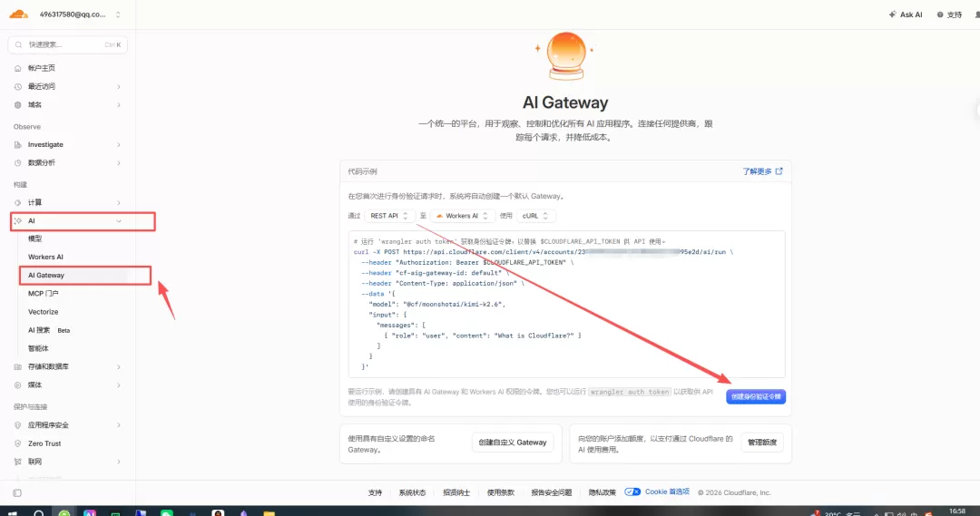Open the REST API method dropdown
Viewport: 980px width, 516px height.
[388, 216]
